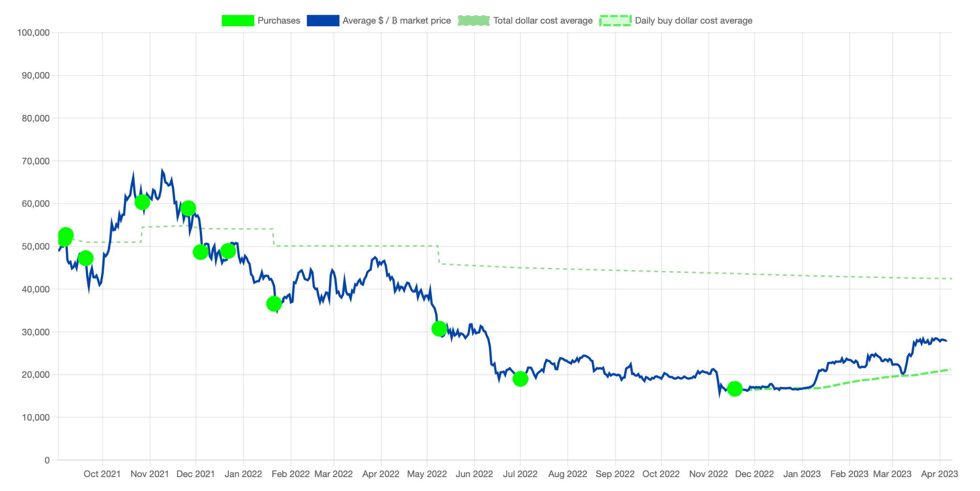
Task: Click the dashed Daily buy cost average swatch
Action: tap(615, 20)
